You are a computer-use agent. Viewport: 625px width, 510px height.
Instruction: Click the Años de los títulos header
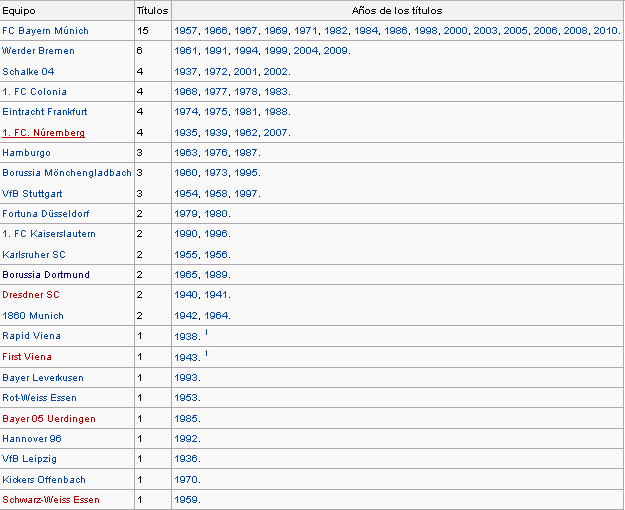pyautogui.click(x=397, y=11)
